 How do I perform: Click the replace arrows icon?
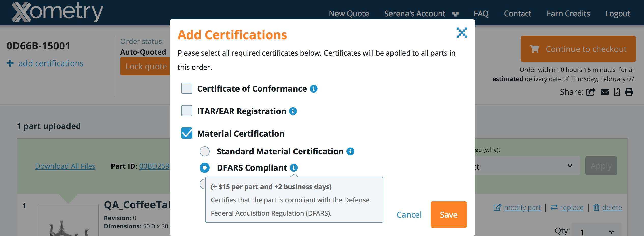(x=554, y=207)
